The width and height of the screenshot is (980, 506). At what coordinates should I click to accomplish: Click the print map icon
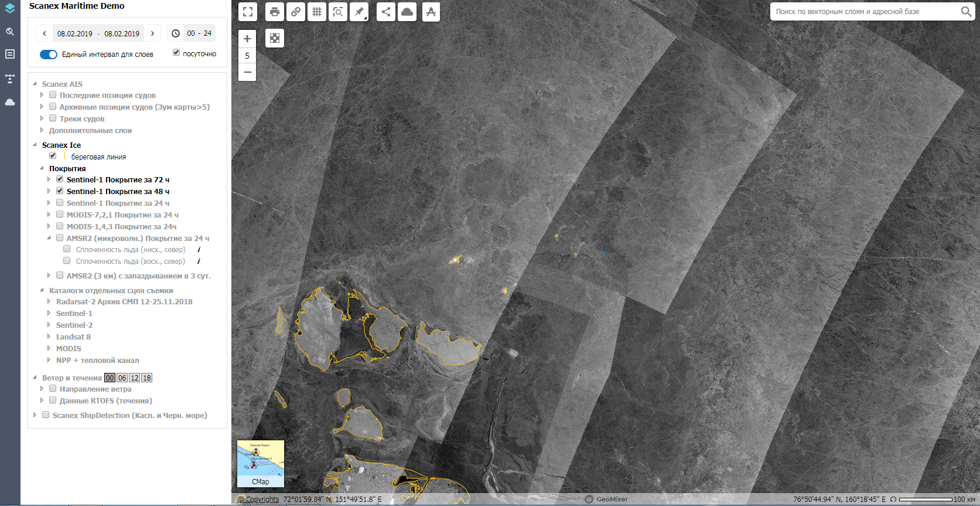[275, 12]
